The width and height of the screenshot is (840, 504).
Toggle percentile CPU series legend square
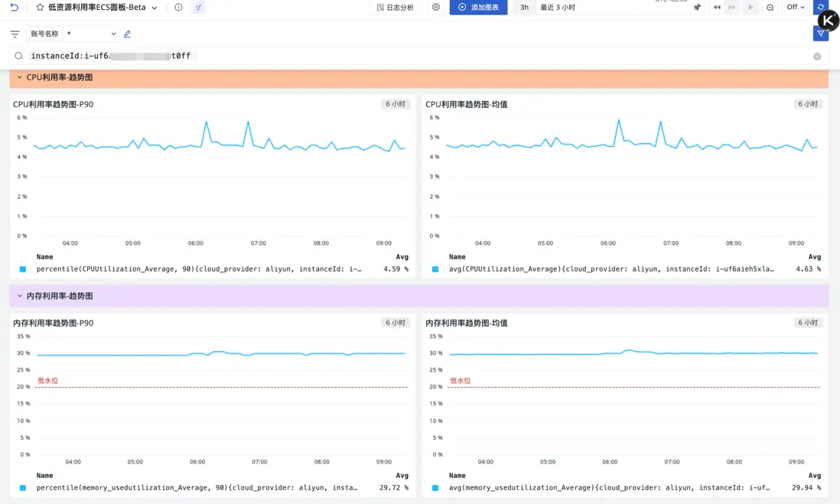click(22, 269)
